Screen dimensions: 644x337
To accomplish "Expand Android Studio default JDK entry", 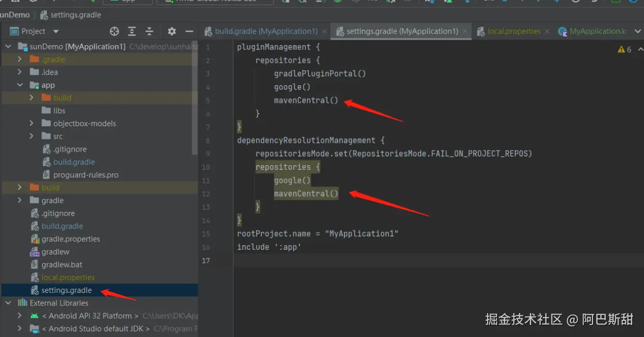I will pos(20,329).
